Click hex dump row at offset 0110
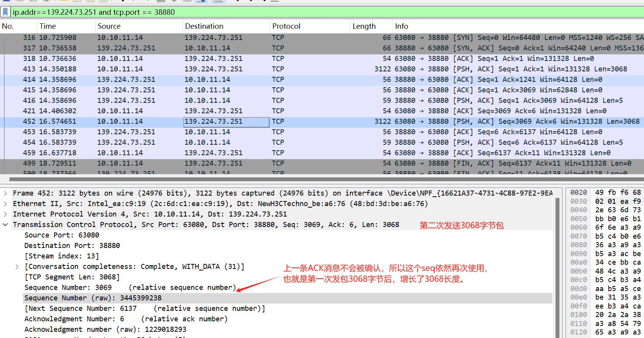 tap(605, 324)
